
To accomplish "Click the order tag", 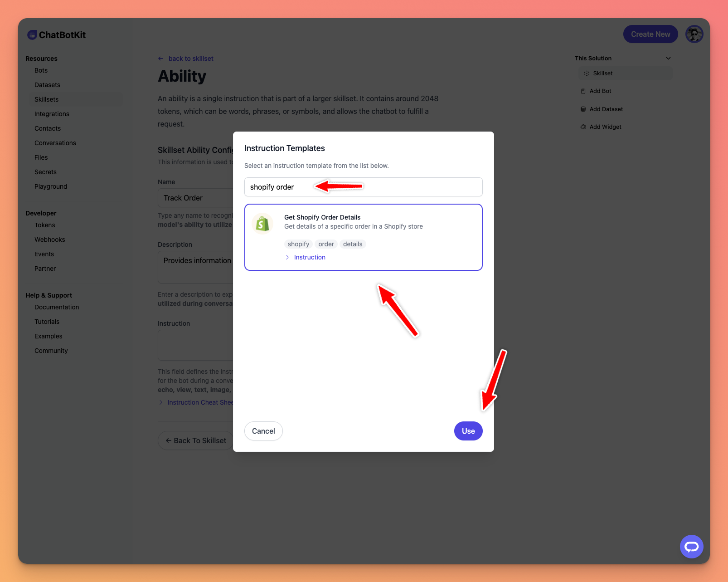I will [x=326, y=244].
